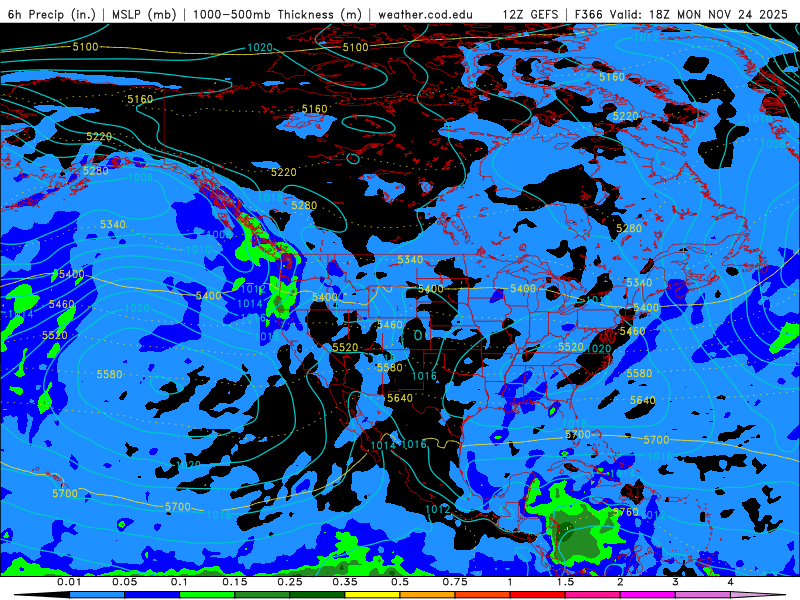Pick the dark blue 0.05–0.1 legend swatch
800x600 pixels.
[x=152, y=595]
